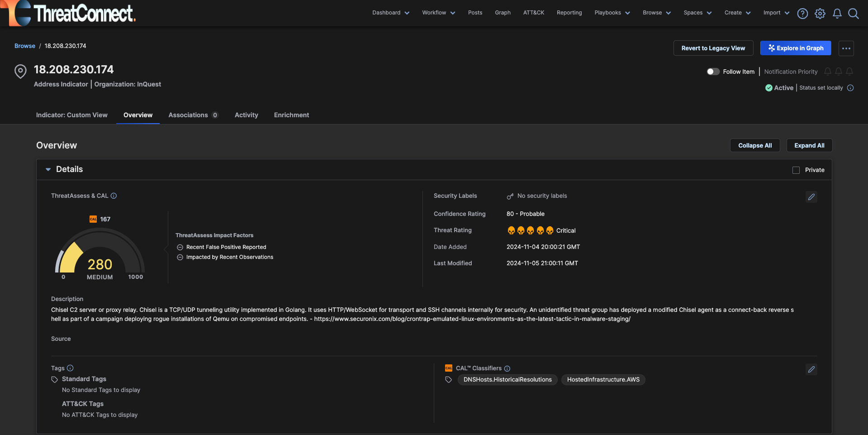This screenshot has width=868, height=435.
Task: Select the third Notification Priority bell
Action: click(x=849, y=72)
